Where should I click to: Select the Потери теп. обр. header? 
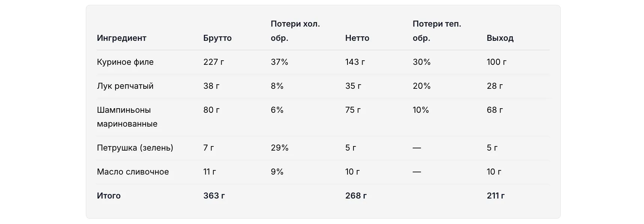point(437,31)
